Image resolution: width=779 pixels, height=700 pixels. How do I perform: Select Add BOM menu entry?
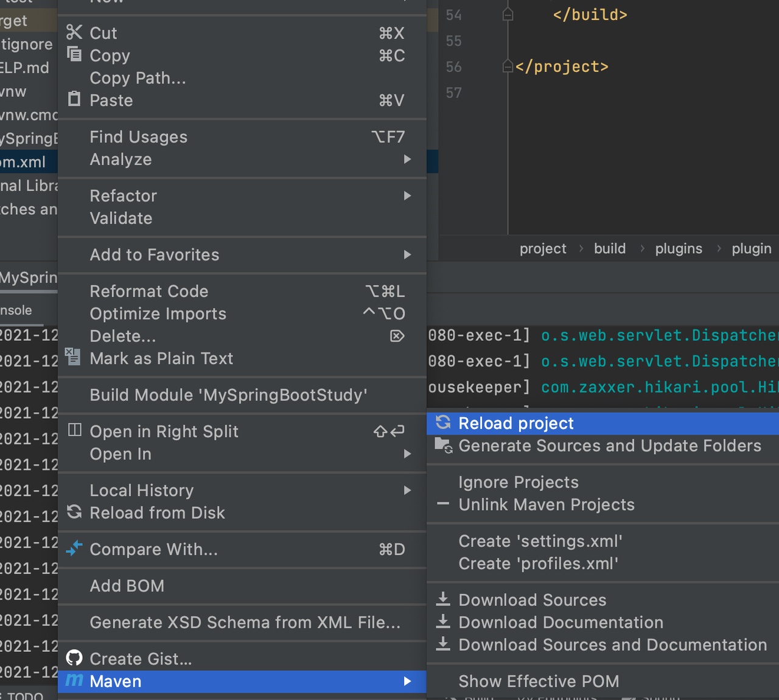coord(242,586)
